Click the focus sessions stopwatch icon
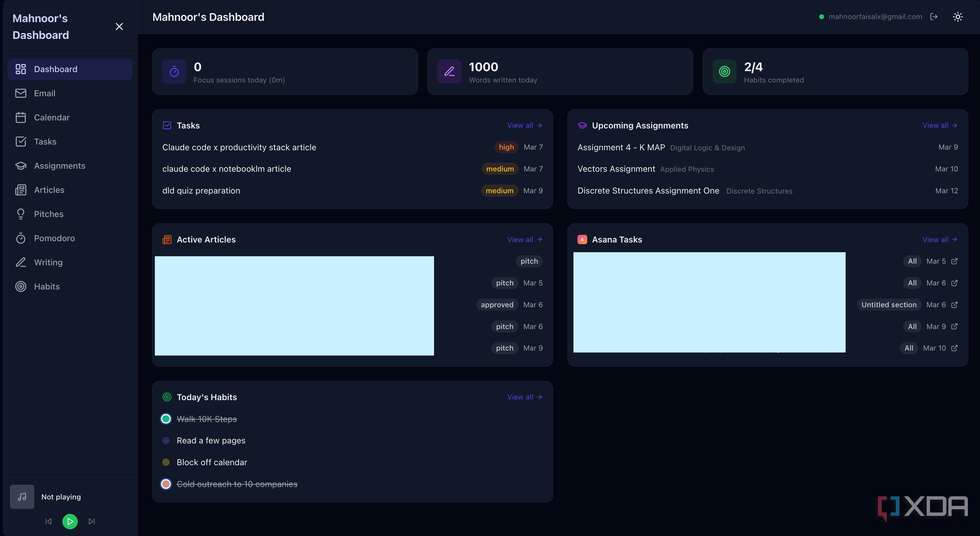 point(174,71)
